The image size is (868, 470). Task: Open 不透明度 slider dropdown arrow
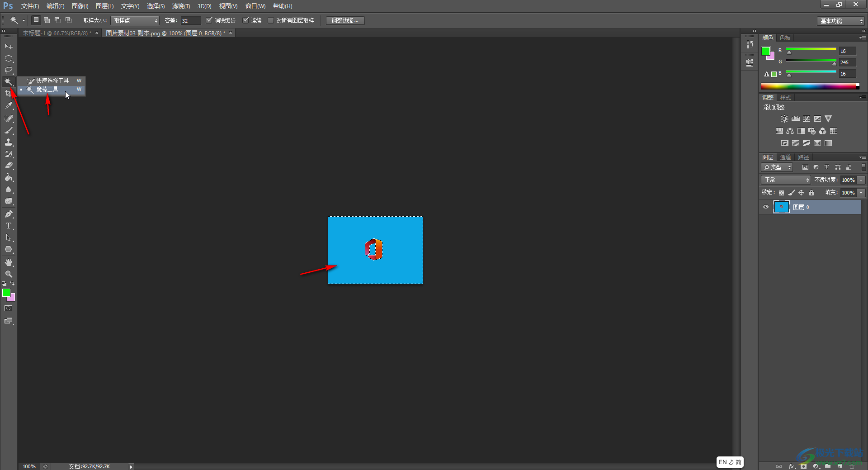(861, 180)
